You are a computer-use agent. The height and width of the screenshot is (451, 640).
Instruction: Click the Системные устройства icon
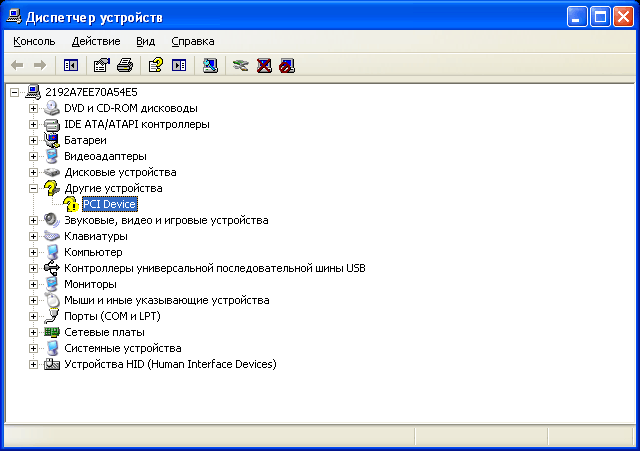coord(52,348)
